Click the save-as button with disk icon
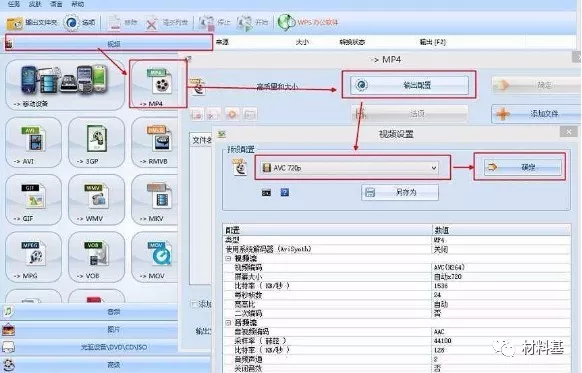 click(400, 193)
